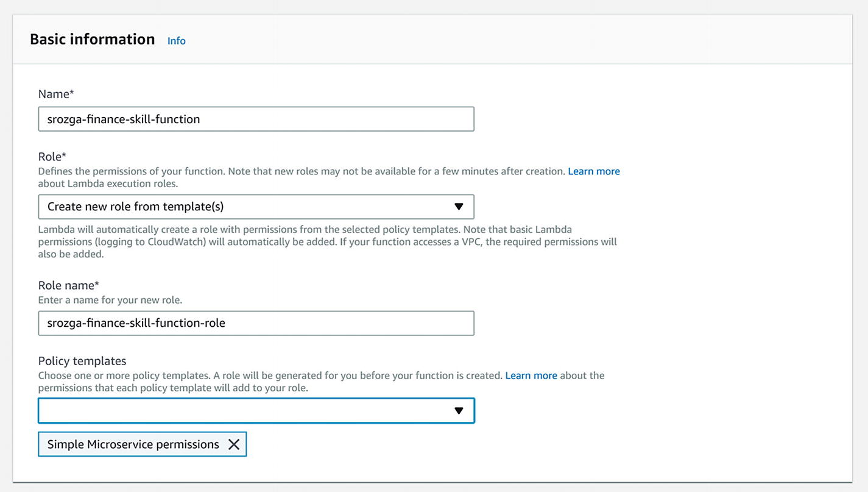Focus the Name field with srozga-finance-skill-function
Image resolution: width=868 pixels, height=492 pixels.
[256, 119]
